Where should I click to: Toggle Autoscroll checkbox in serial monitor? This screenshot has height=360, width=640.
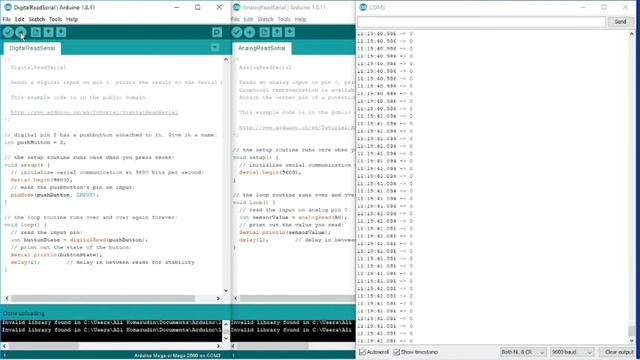[x=362, y=352]
